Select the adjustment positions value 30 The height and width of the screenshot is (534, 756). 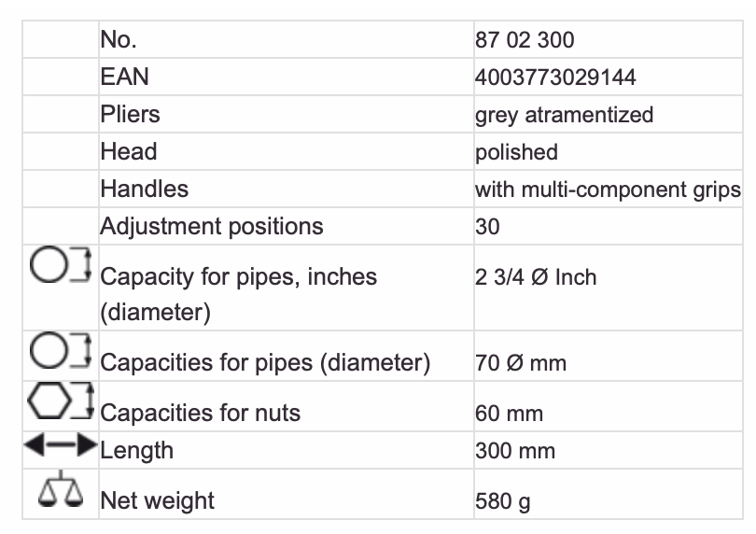pyautogui.click(x=488, y=227)
